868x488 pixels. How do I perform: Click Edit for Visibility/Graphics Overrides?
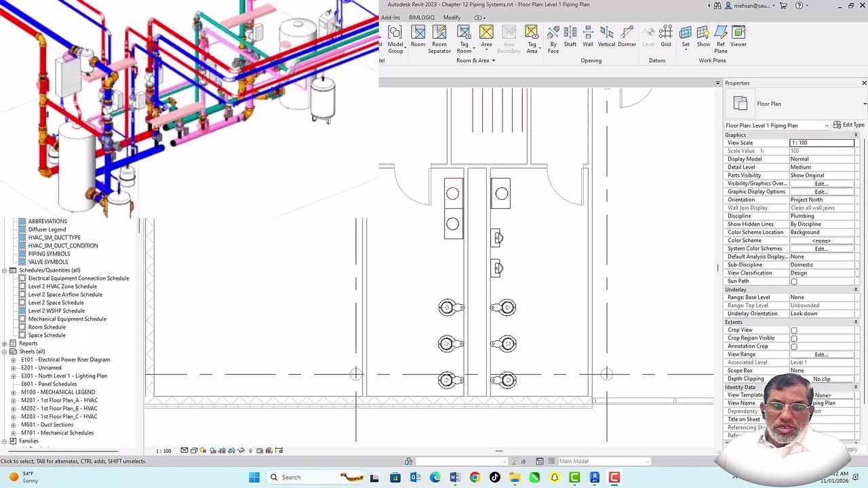point(821,184)
